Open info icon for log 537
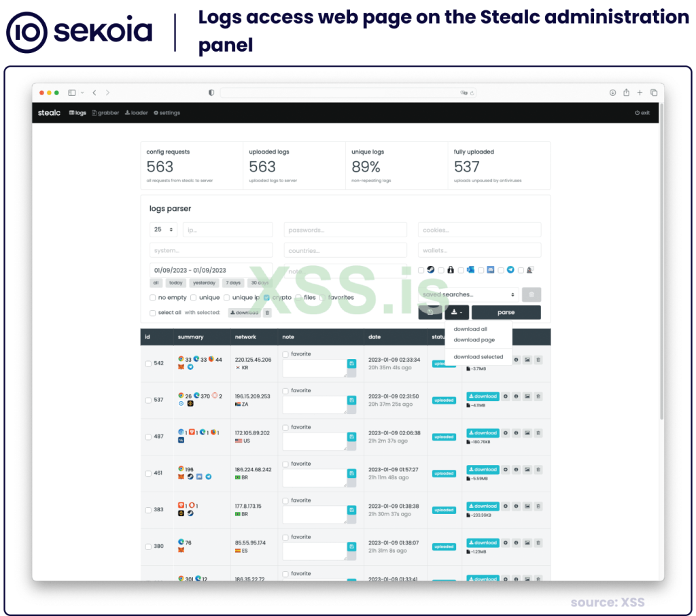This screenshot has height=616, width=696. pos(516,396)
